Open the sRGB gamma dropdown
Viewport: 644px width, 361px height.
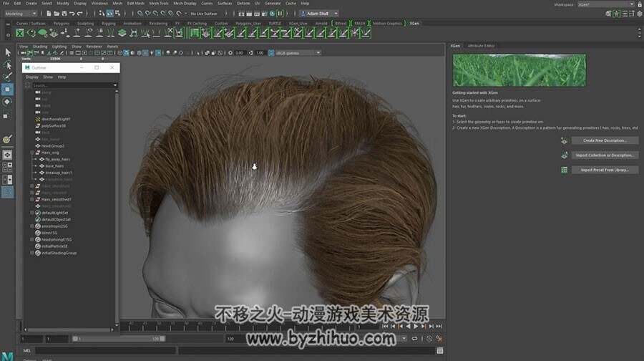[x=298, y=53]
